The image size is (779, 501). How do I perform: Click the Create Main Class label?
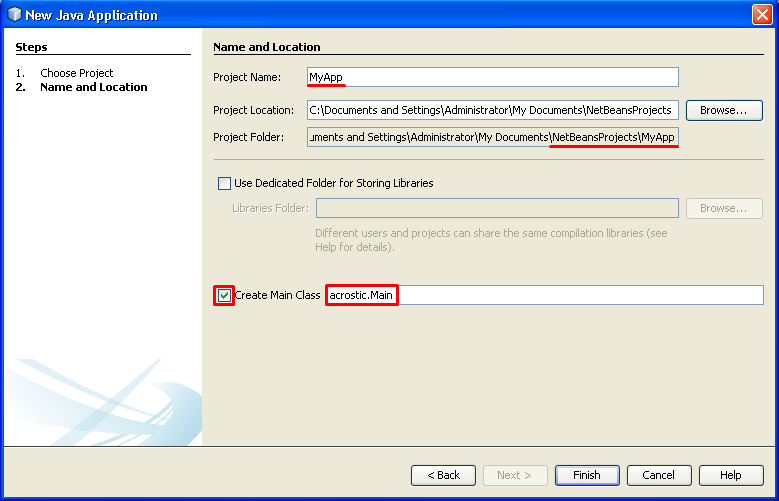[277, 295]
